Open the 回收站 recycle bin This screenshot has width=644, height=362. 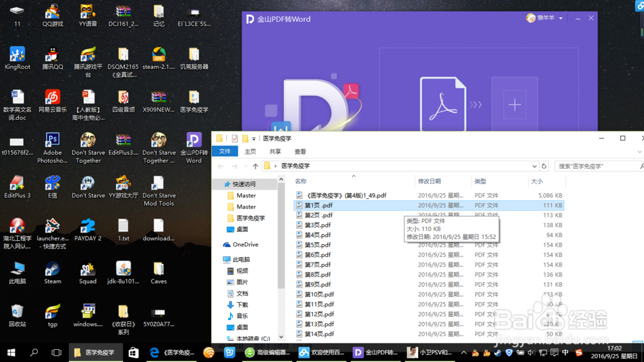click(17, 316)
